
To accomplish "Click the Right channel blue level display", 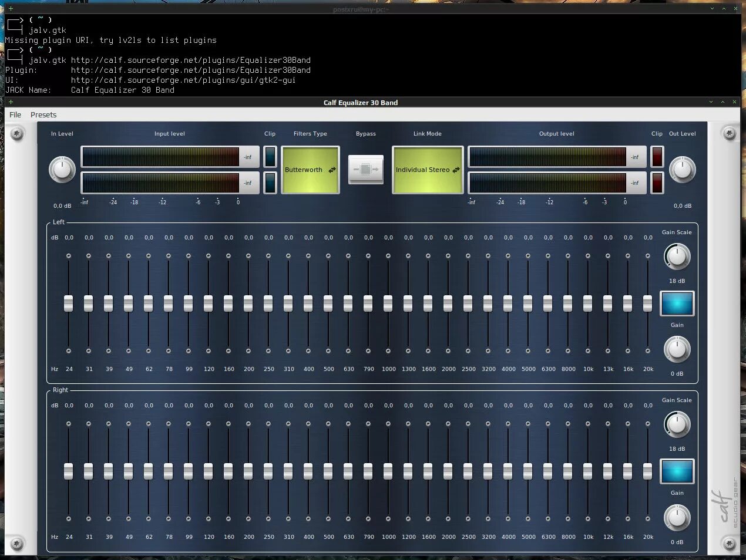I will pyautogui.click(x=677, y=471).
